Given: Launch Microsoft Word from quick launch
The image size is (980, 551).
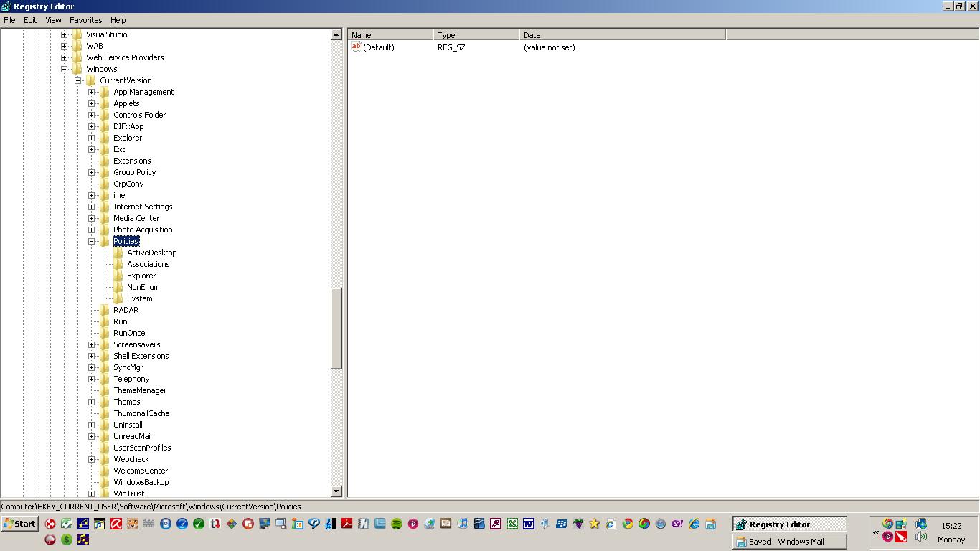Looking at the screenshot, I should [x=529, y=524].
